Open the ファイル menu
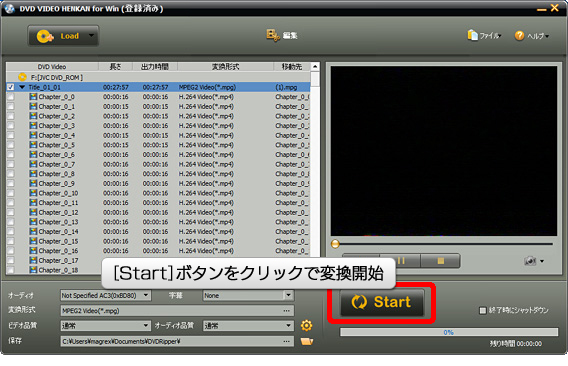 (x=485, y=36)
